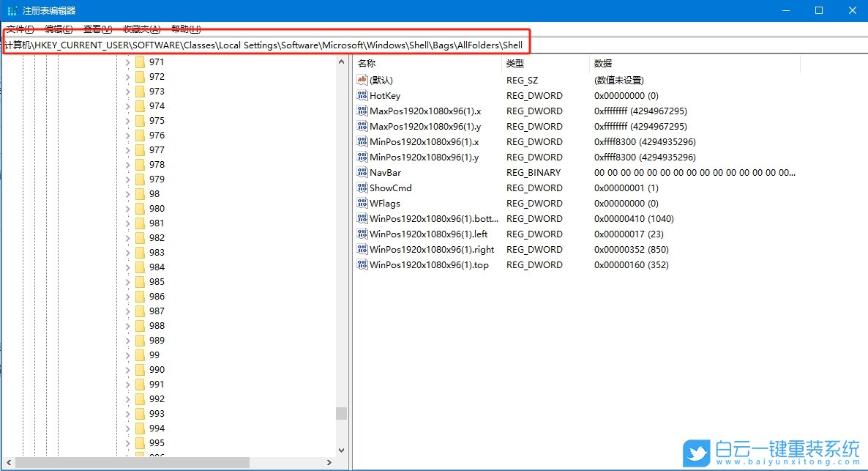The width and height of the screenshot is (868, 471).
Task: Click the ab string icon beside (默认)
Action: click(362, 80)
